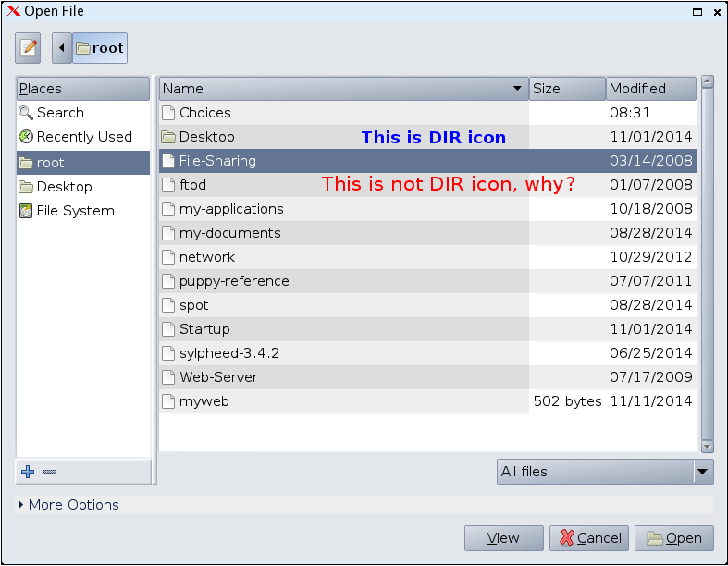The height and width of the screenshot is (566, 728).
Task: Select the sylpheed-3.4.2 entry icon
Action: tap(168, 353)
